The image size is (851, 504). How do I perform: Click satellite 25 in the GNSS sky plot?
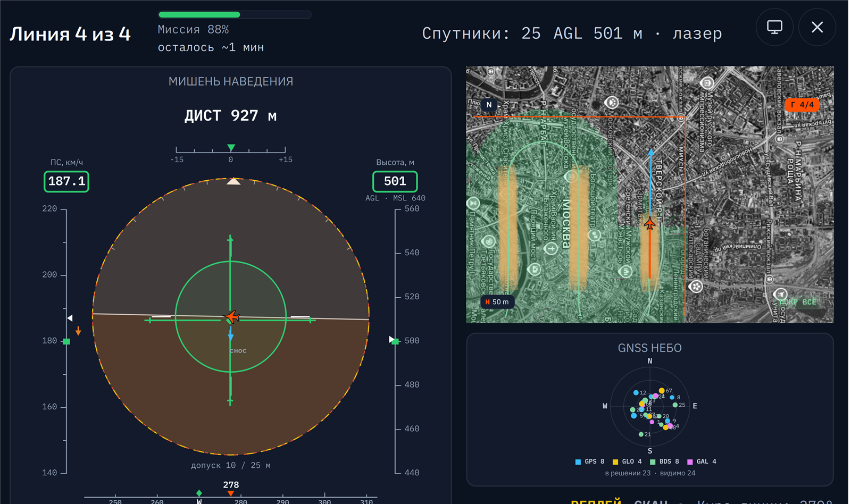pos(675,405)
